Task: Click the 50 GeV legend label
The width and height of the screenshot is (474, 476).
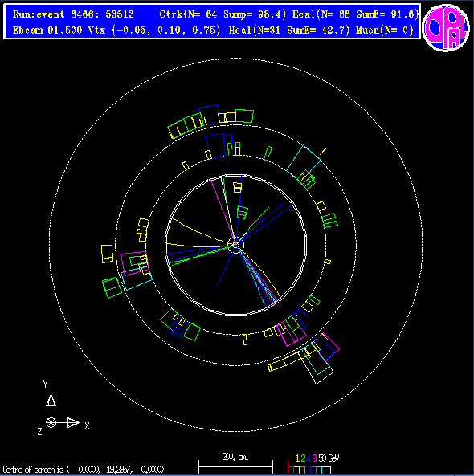Action: [329, 458]
